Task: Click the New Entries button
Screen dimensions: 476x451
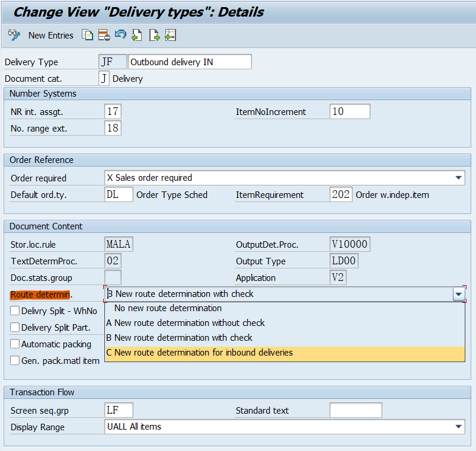Action: coord(50,36)
